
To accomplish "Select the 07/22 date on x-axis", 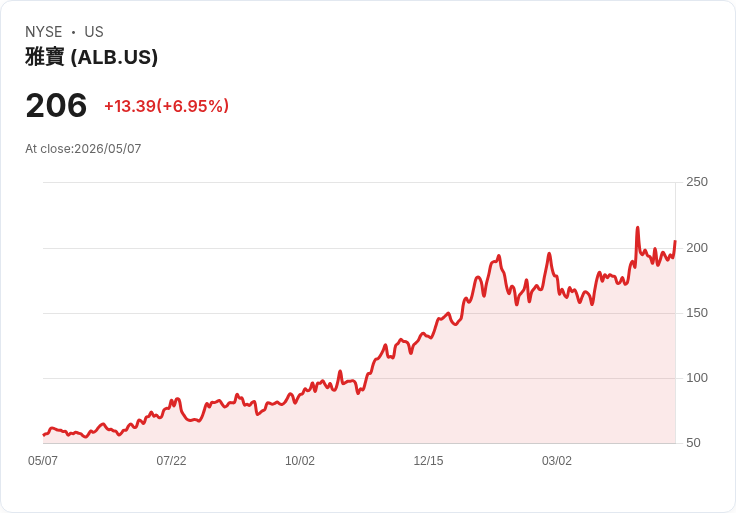I will pos(171,460).
